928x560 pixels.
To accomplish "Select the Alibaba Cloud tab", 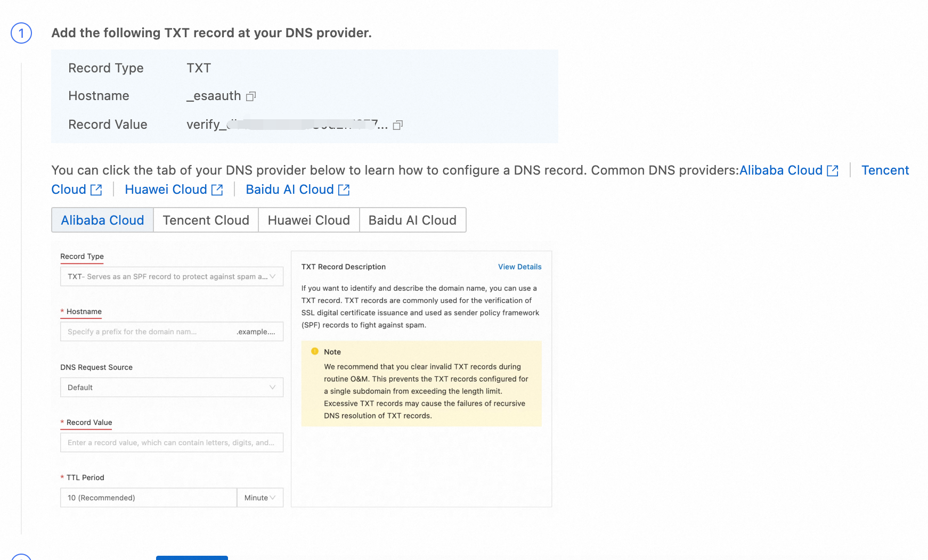I will (x=102, y=220).
